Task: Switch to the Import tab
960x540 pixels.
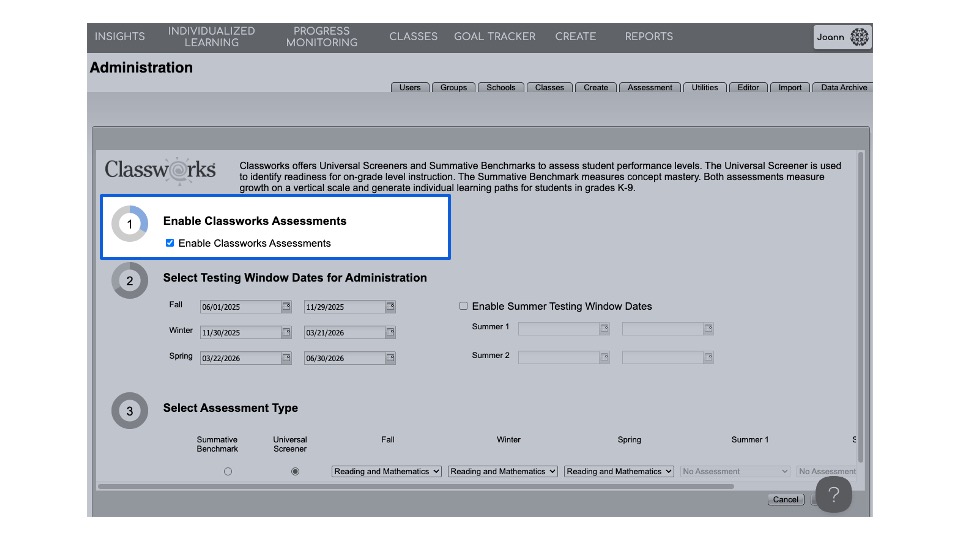Action: click(x=790, y=88)
